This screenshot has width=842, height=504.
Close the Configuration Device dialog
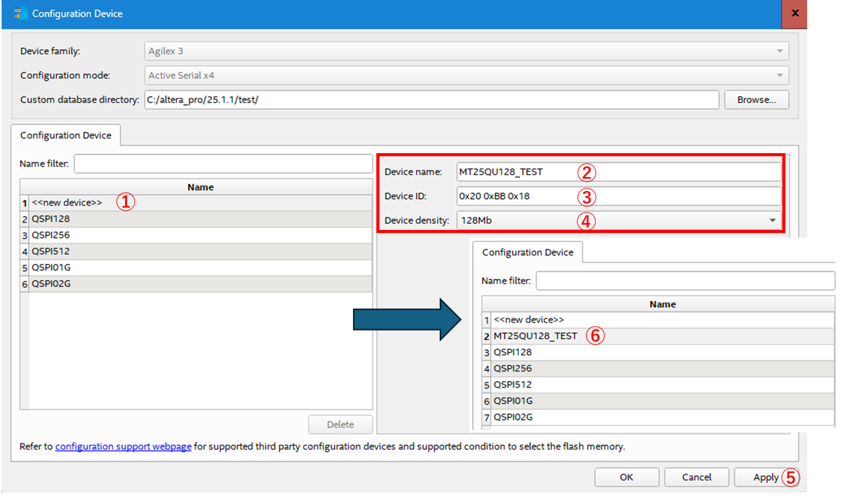pyautogui.click(x=794, y=13)
